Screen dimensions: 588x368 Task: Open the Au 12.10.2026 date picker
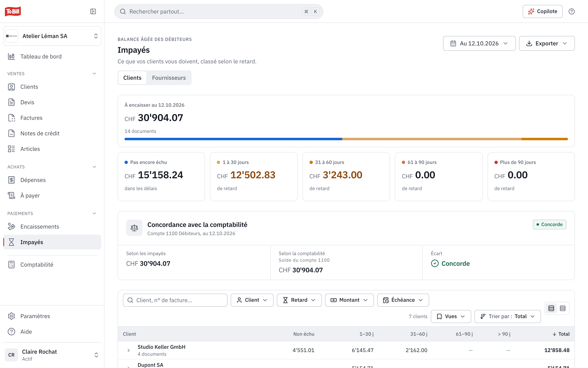tap(479, 43)
